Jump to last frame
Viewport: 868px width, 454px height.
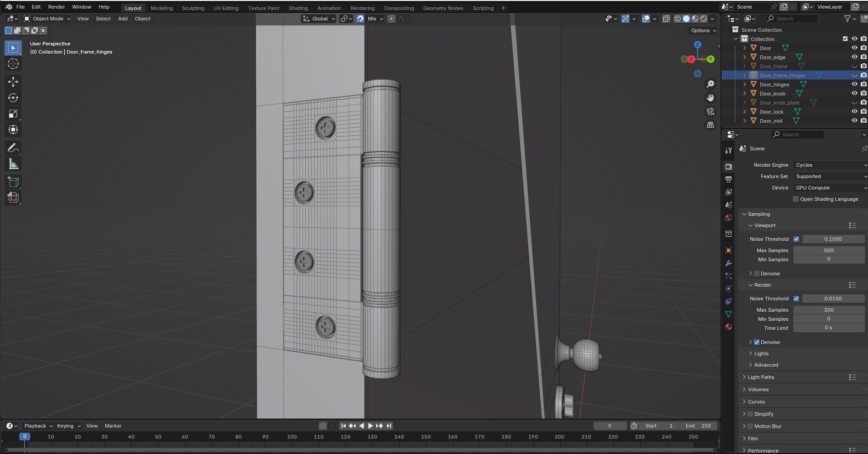(x=389, y=426)
